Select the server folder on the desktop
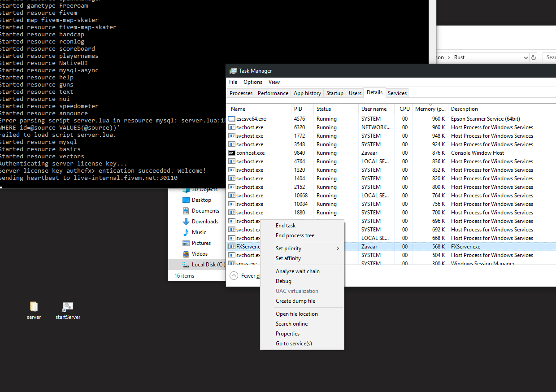Viewport: 556px width, 392px height. pos(34,310)
